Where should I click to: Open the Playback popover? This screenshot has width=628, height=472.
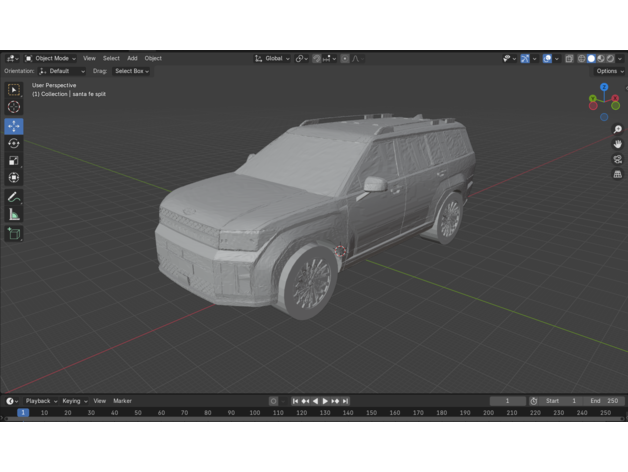pyautogui.click(x=40, y=401)
